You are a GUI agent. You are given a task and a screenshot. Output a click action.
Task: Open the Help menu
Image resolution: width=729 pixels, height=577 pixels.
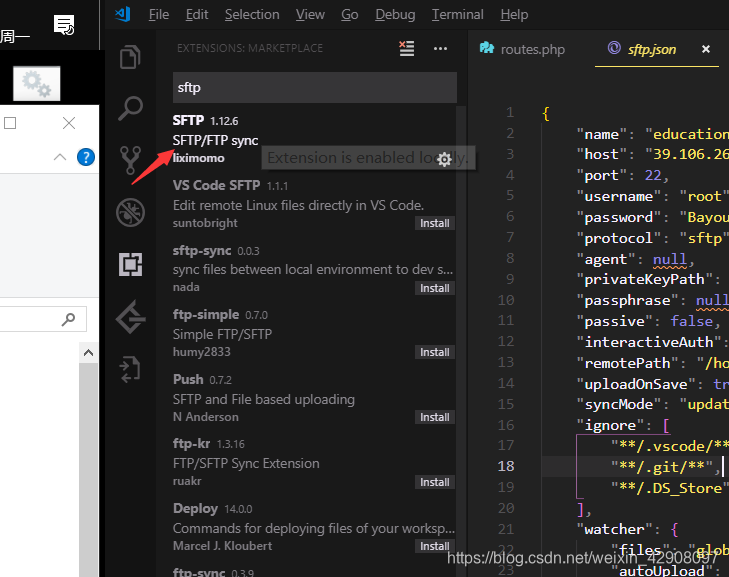[x=514, y=15]
